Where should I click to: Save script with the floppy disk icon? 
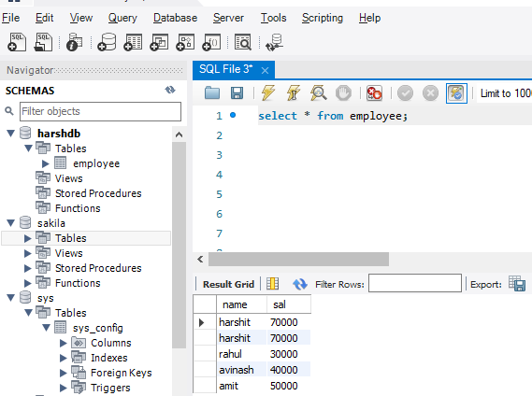(237, 92)
